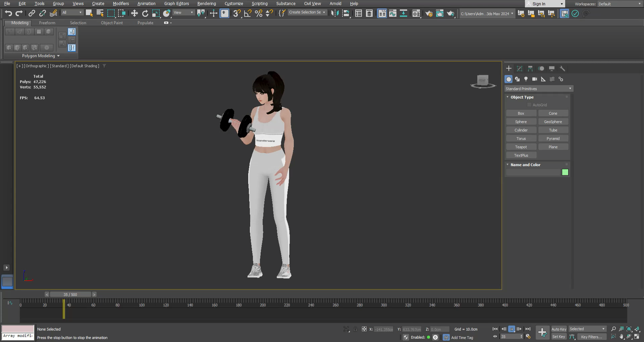This screenshot has width=644, height=342.
Task: Open the Modifiers menu
Action: pyautogui.click(x=121, y=4)
